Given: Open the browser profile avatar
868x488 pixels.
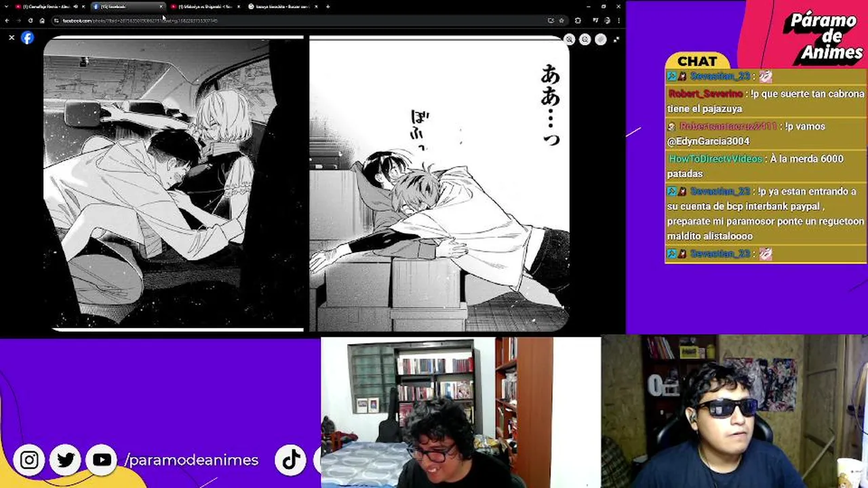Looking at the screenshot, I should [607, 20].
